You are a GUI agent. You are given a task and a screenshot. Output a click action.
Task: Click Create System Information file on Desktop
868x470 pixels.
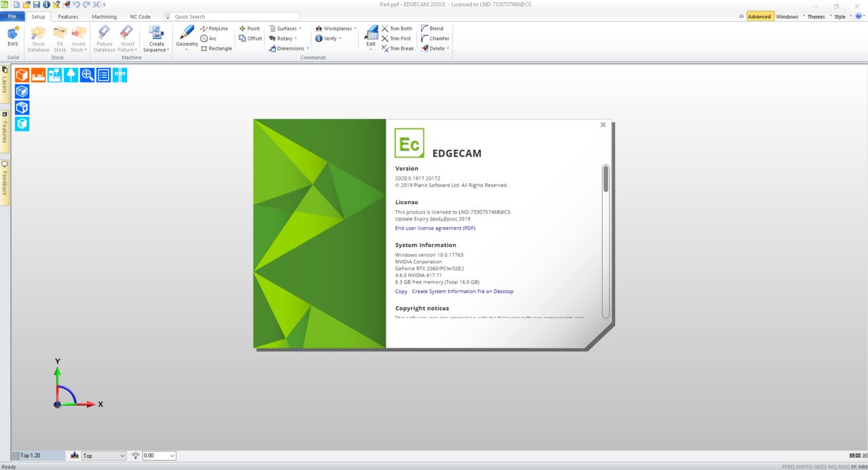[462, 291]
